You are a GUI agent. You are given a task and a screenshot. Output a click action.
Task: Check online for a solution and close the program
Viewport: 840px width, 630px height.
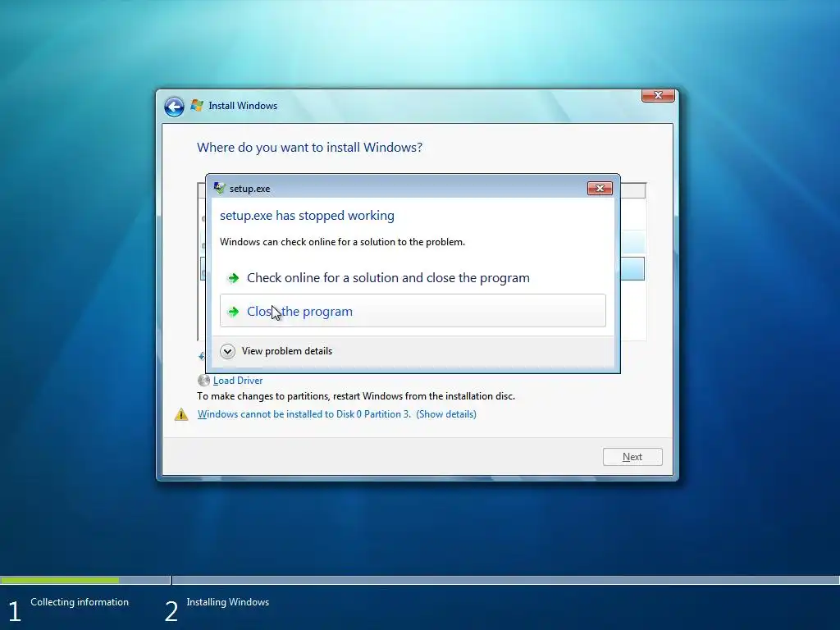coord(413,277)
